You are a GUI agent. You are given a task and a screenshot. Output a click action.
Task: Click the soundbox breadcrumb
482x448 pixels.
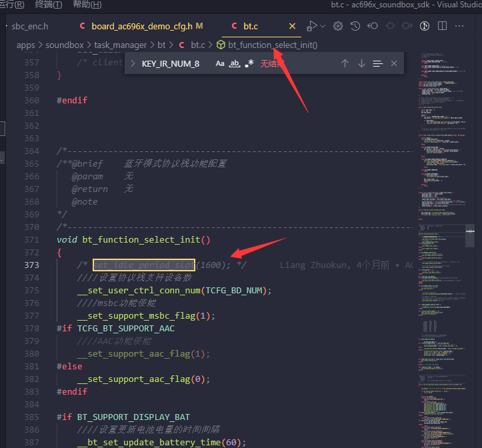[65, 45]
